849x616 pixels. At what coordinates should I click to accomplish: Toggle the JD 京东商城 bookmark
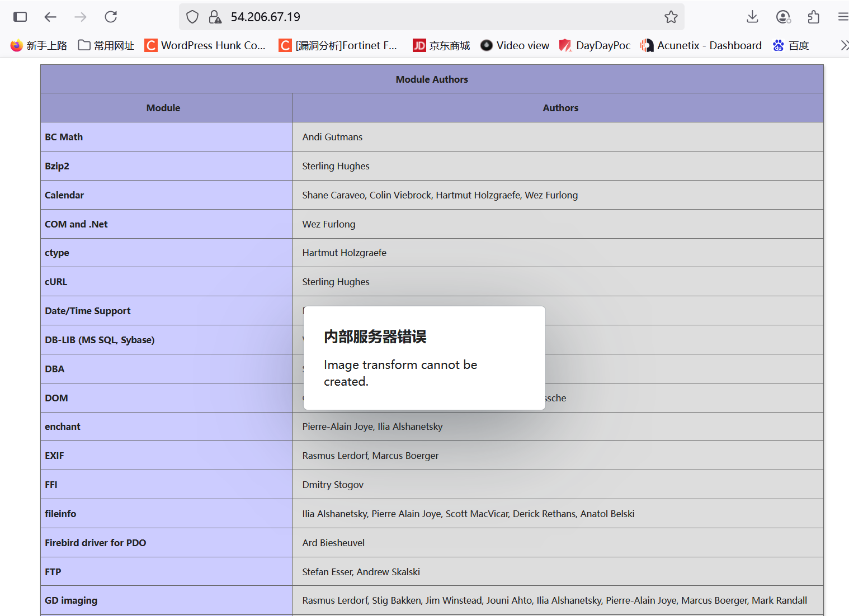(x=441, y=45)
